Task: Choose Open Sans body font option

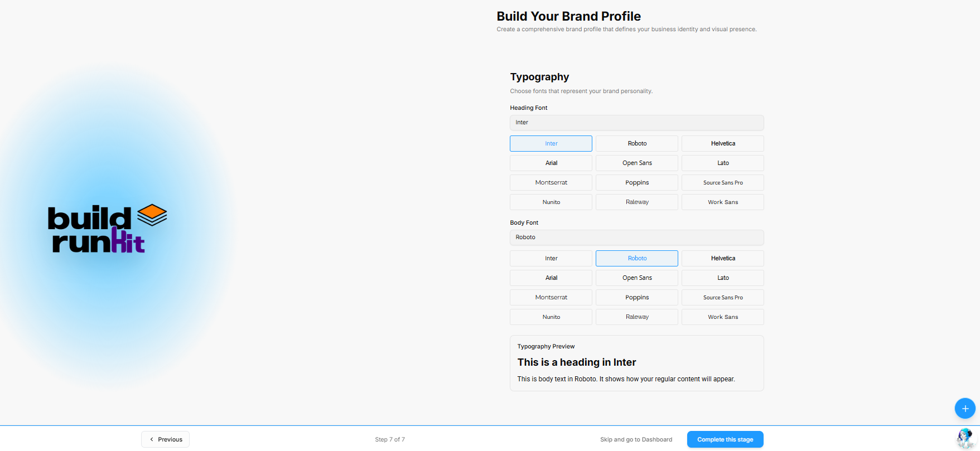Action: coord(637,278)
